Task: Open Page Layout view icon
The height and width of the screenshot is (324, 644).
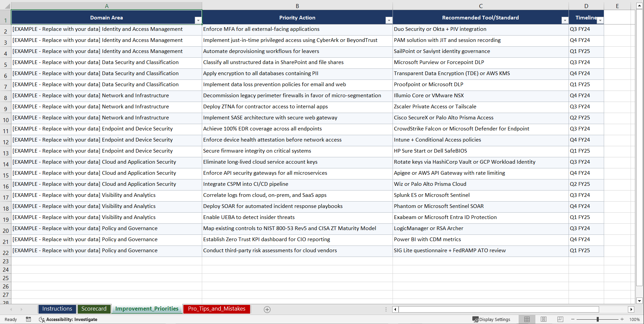Action: tap(543, 319)
